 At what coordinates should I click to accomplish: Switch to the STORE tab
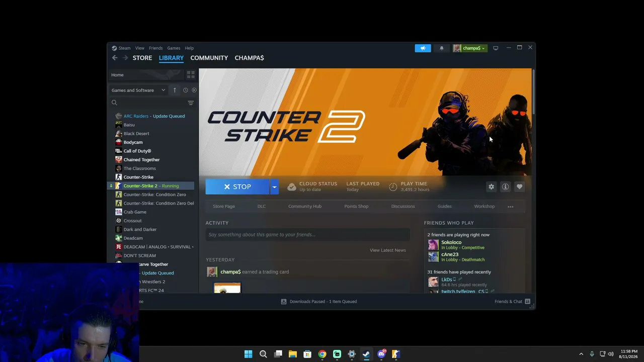(x=142, y=58)
